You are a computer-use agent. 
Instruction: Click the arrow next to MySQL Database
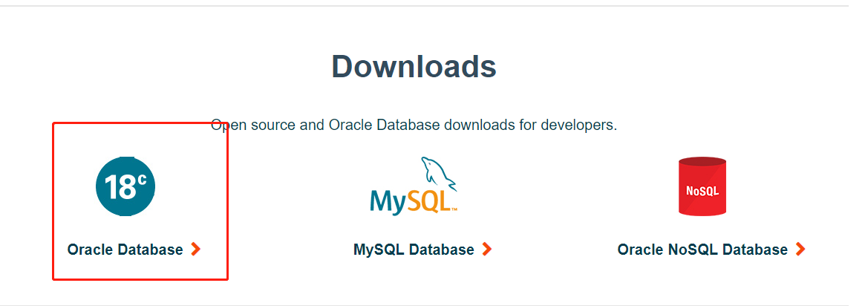[486, 250]
